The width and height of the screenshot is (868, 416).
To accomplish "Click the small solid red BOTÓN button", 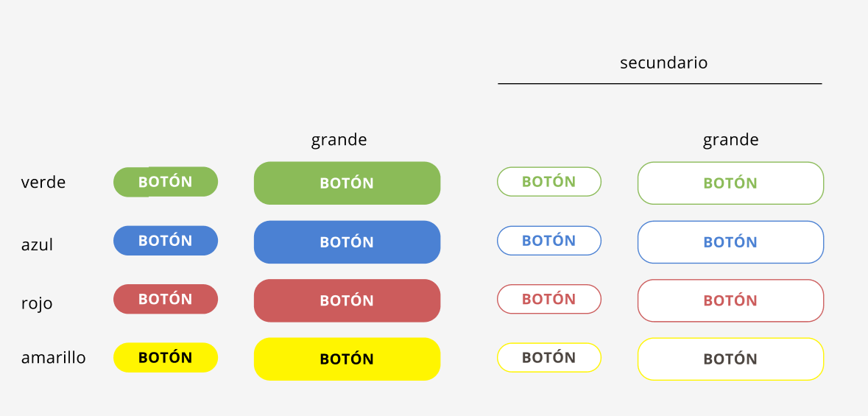I will pos(166,299).
